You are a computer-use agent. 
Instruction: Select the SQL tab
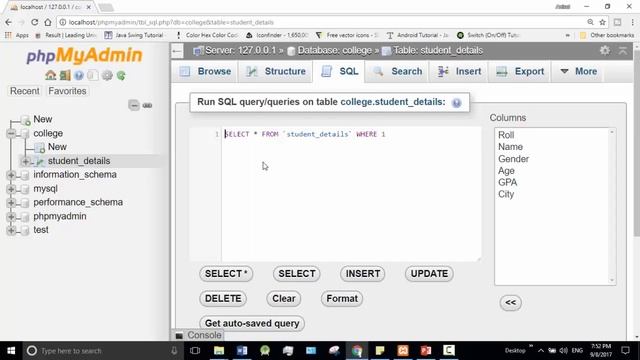coord(339,71)
